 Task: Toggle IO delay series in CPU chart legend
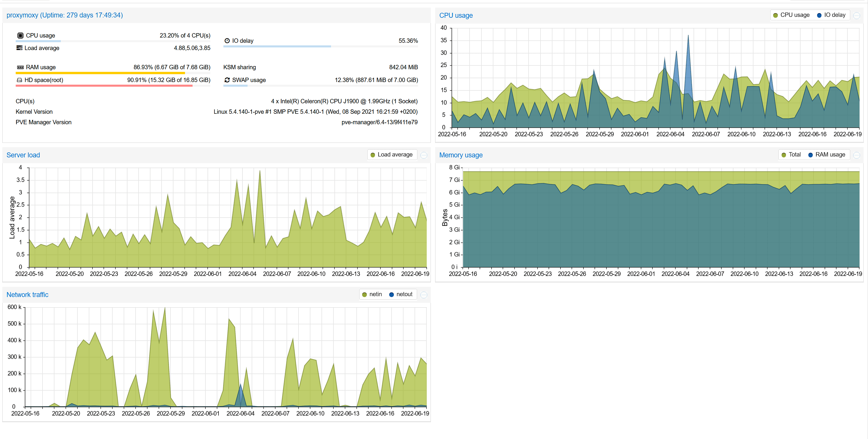click(831, 15)
